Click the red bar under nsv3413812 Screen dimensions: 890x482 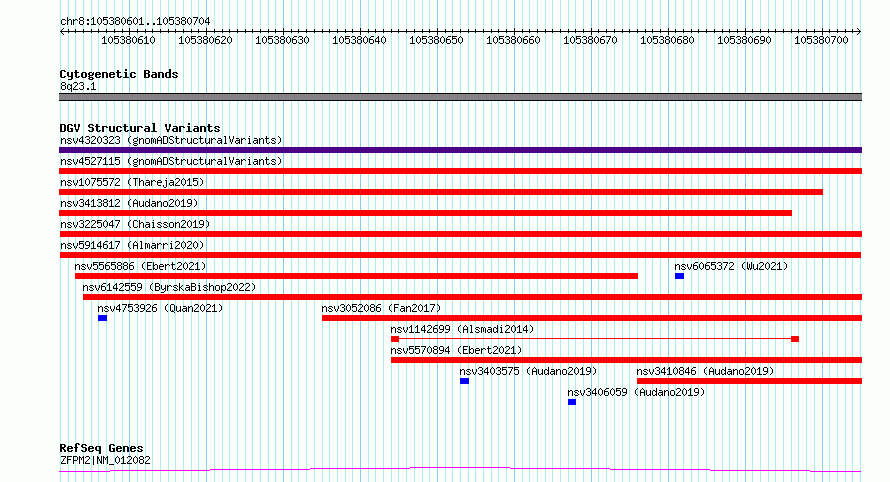[x=426, y=213]
